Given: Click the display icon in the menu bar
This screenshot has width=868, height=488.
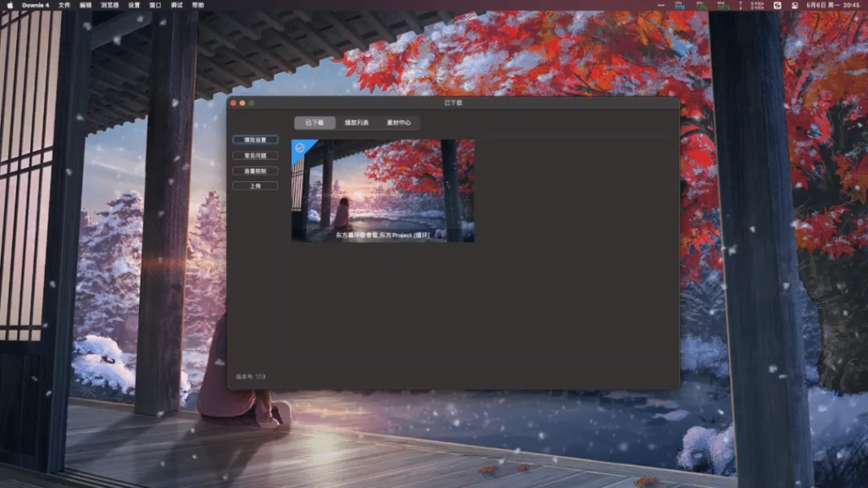Looking at the screenshot, I should pos(794,7).
